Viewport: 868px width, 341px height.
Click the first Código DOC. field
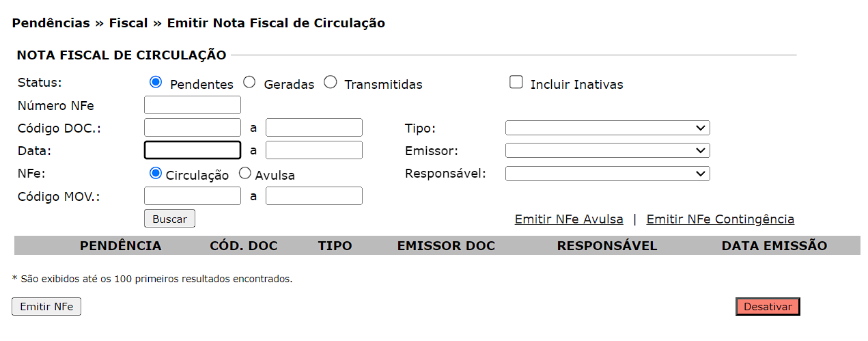(193, 128)
